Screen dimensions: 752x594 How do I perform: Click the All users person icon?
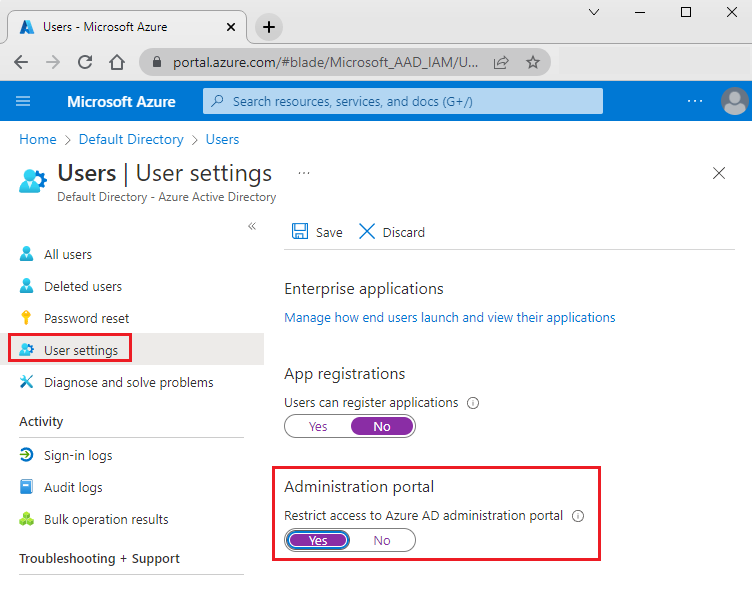click(x=26, y=254)
